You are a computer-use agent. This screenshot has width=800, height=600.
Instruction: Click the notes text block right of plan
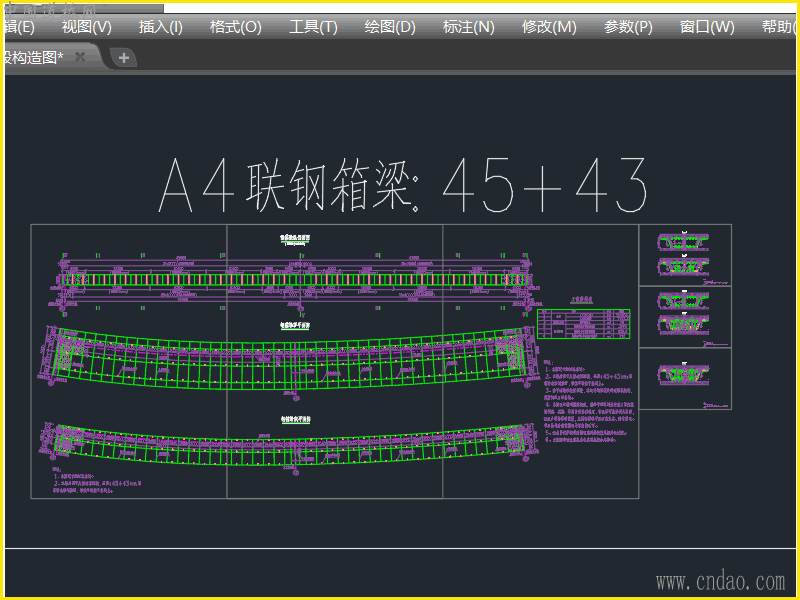[589, 402]
